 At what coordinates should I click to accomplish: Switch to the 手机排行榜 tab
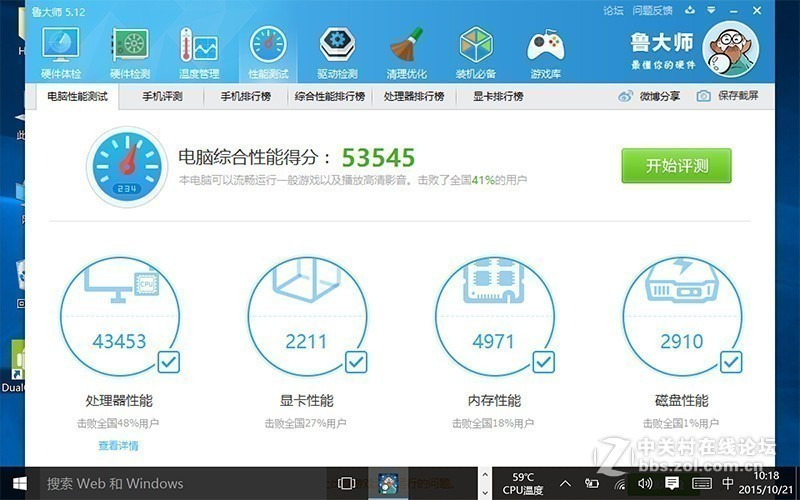[x=245, y=96]
